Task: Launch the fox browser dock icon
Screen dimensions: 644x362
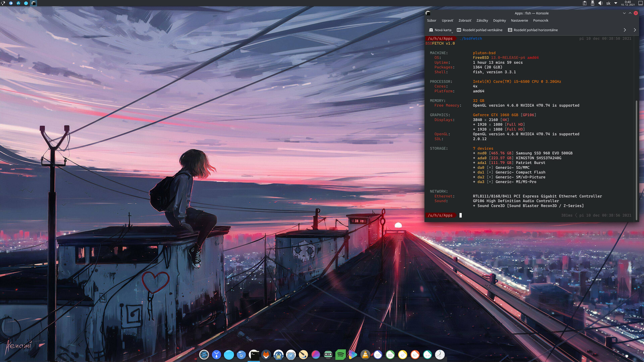Action: [x=266, y=354]
